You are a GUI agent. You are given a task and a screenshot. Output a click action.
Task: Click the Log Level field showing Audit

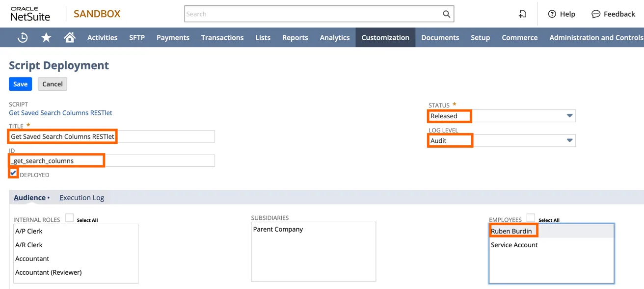[x=502, y=140]
